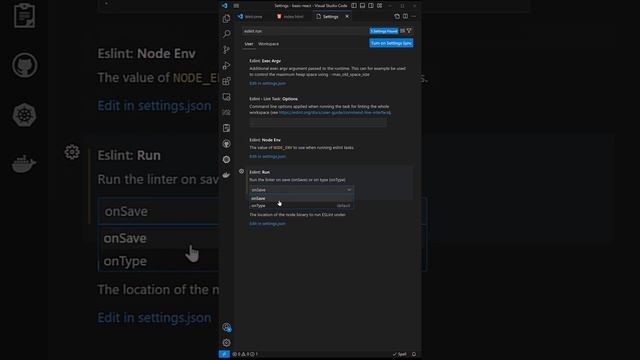Open Customize Layout icon in title bar
The image size is (640, 360).
click(380, 6)
